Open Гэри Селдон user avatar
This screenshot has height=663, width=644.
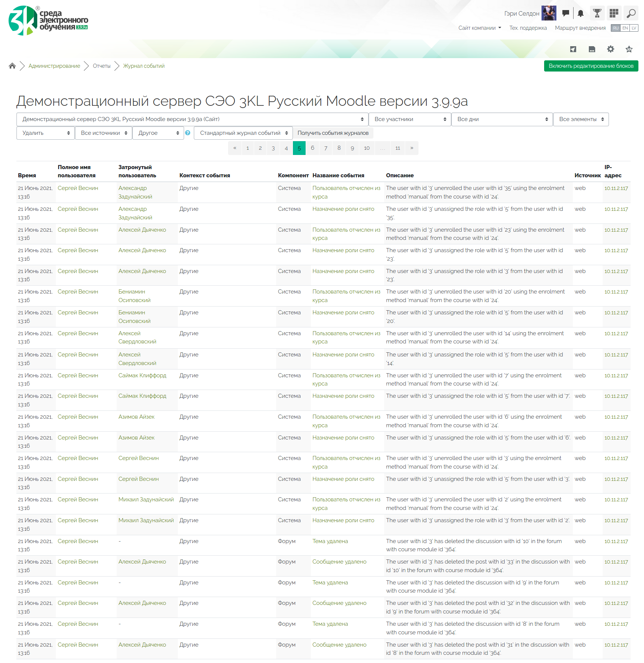click(x=549, y=13)
